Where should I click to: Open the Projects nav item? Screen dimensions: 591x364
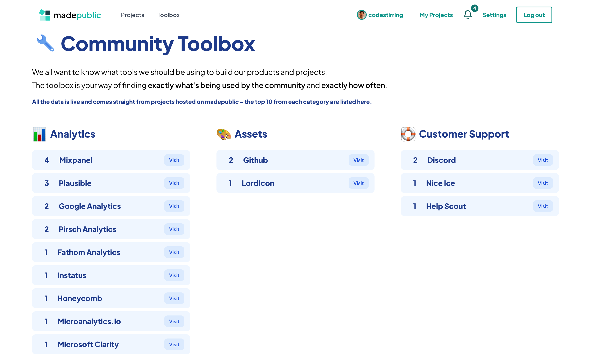click(x=133, y=15)
